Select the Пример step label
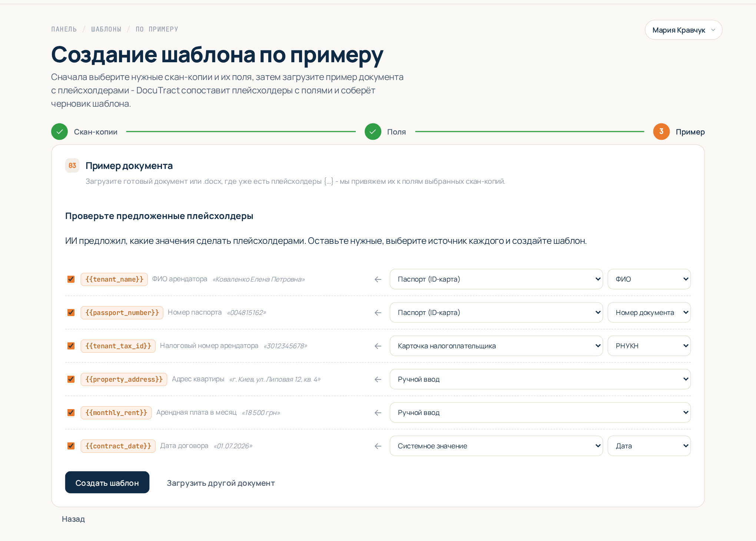 (x=690, y=132)
